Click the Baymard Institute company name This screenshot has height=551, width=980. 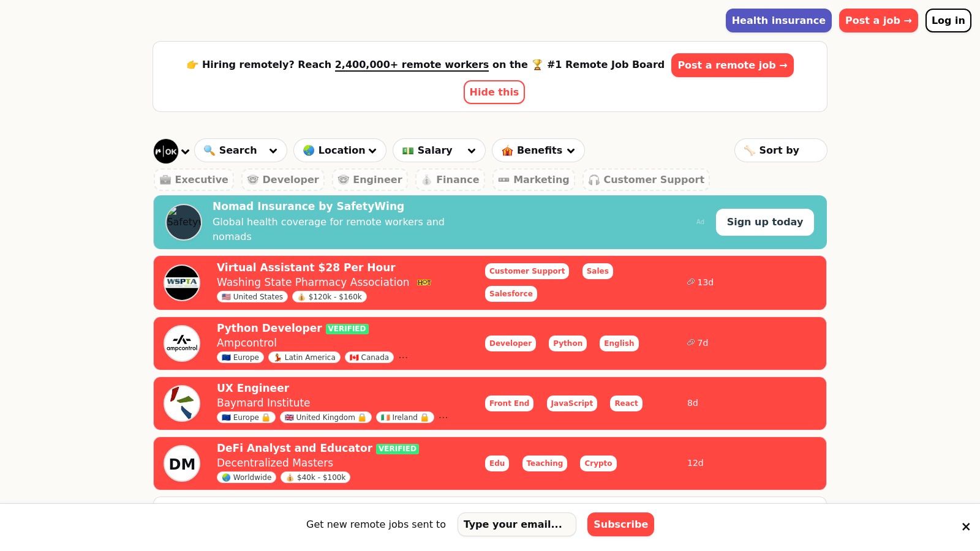click(263, 403)
